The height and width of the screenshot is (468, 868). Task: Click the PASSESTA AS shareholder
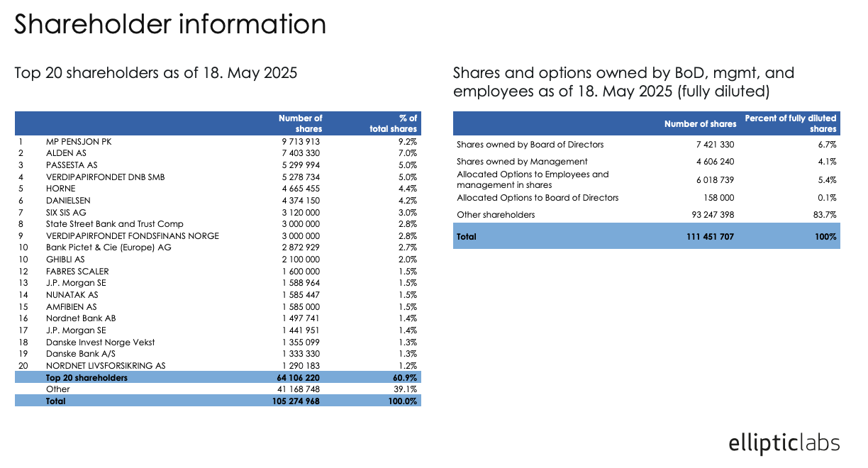[71, 165]
